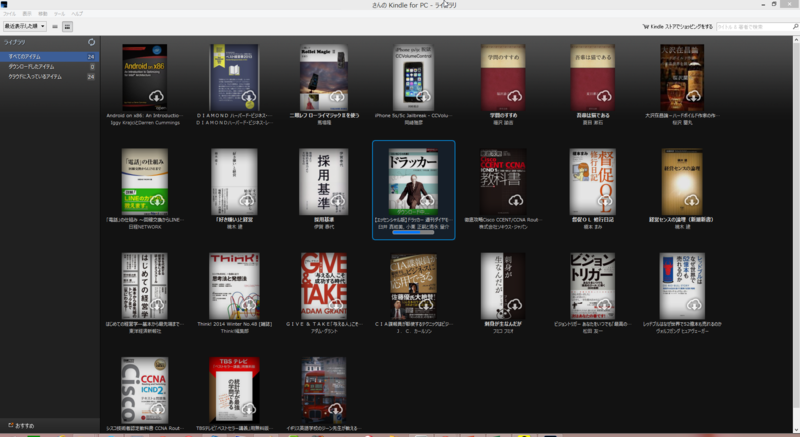The image size is (800, 437).
Task: Click the Think! 2014 Winter No.48 title text
Action: tap(235, 324)
